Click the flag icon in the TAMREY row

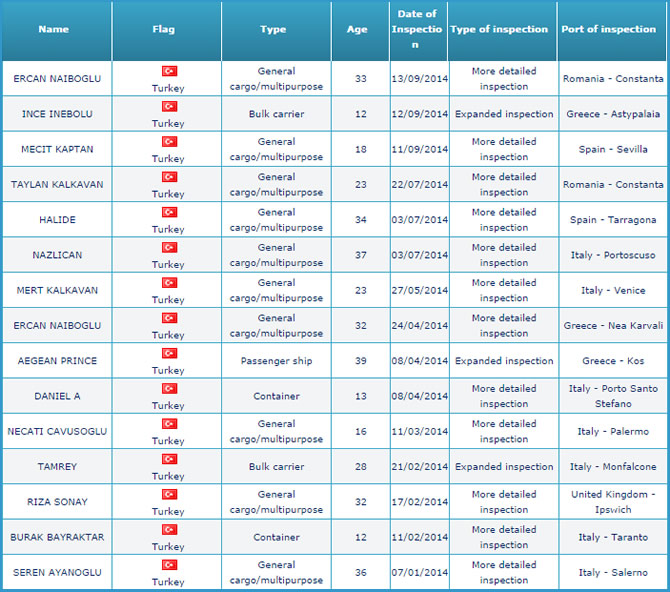coord(168,459)
